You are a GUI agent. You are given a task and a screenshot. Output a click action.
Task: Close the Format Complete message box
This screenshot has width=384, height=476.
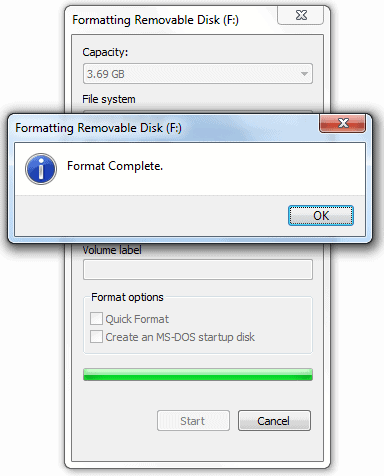point(342,123)
